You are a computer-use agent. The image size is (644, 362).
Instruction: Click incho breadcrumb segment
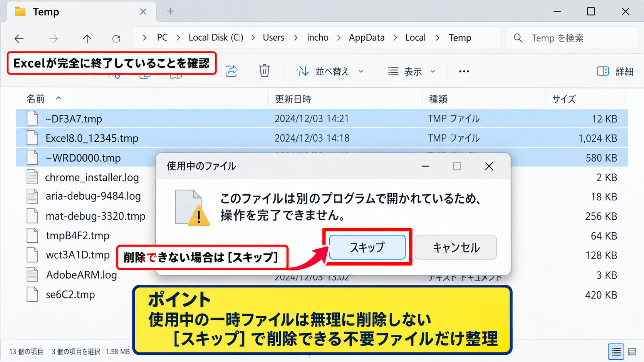[318, 38]
